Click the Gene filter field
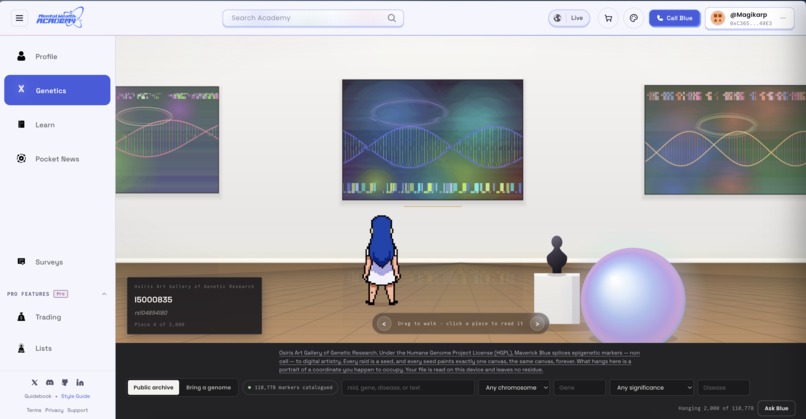The width and height of the screenshot is (806, 419). point(579,388)
